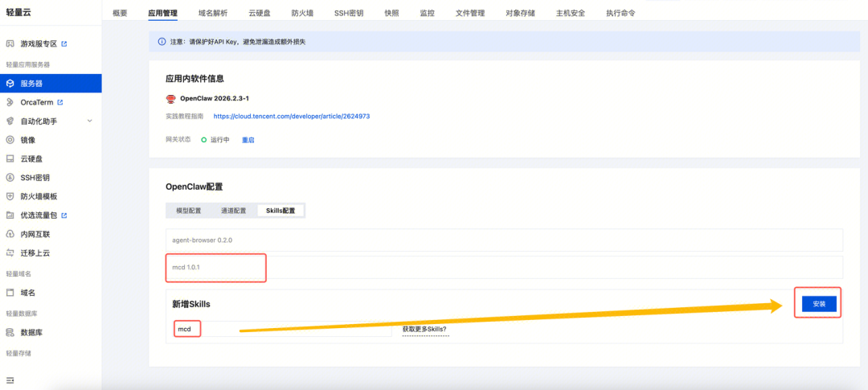This screenshot has height=390, width=868.
Task: Click the 重启 gateway link
Action: 248,140
